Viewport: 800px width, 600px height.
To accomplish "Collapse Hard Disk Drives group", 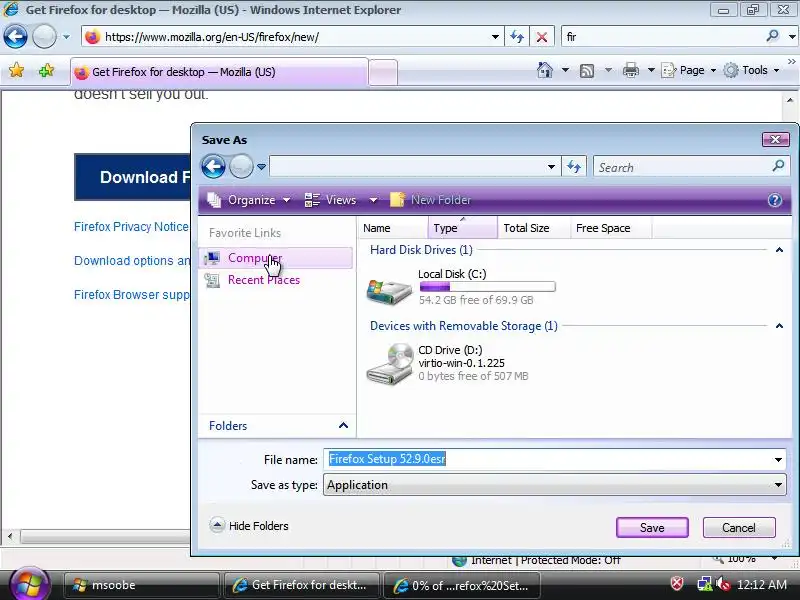I will point(779,250).
